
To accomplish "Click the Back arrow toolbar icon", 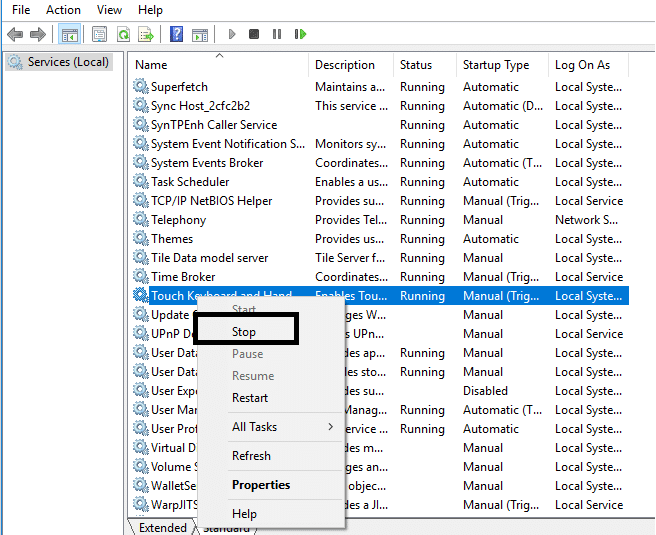I will (15, 34).
